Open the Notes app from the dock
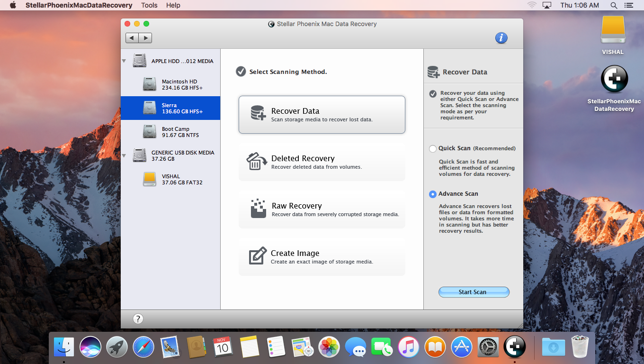 click(250, 347)
